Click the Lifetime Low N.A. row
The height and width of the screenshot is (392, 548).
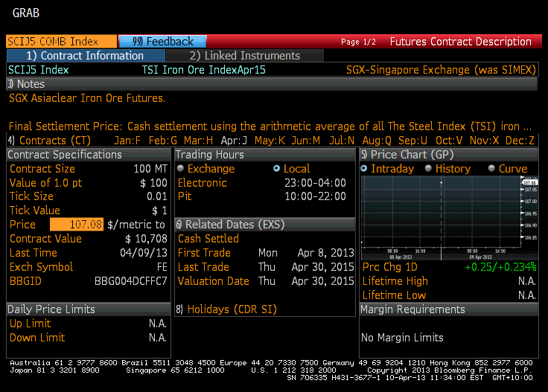[x=449, y=295]
